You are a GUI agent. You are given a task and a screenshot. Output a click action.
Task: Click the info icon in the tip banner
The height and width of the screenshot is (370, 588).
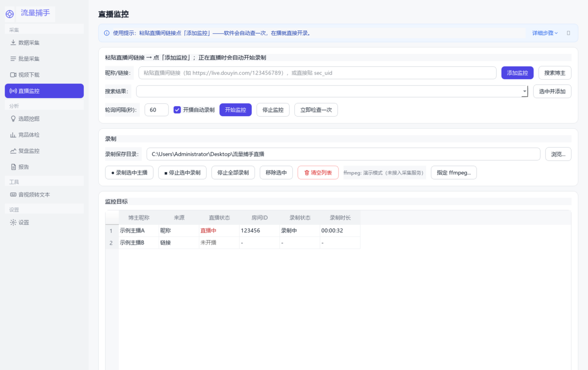tap(107, 33)
